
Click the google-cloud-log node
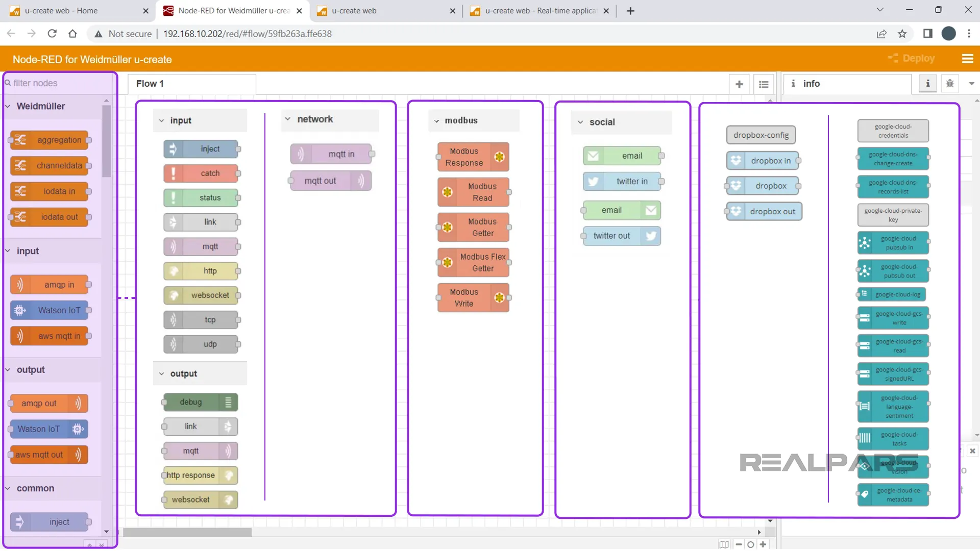pyautogui.click(x=892, y=294)
